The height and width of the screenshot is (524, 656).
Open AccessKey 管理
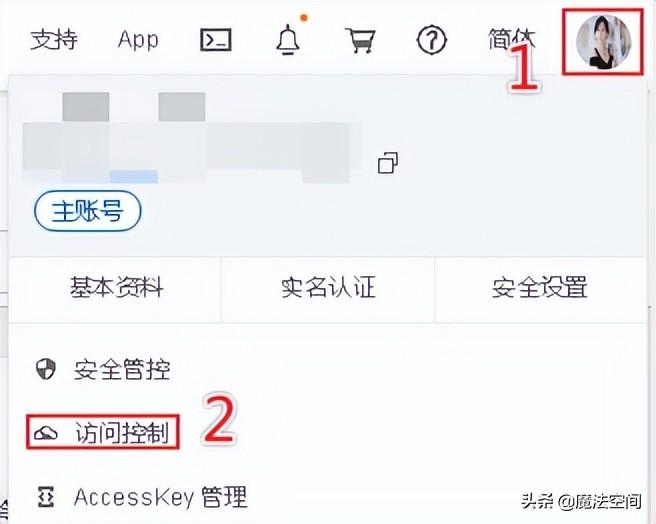click(x=160, y=497)
